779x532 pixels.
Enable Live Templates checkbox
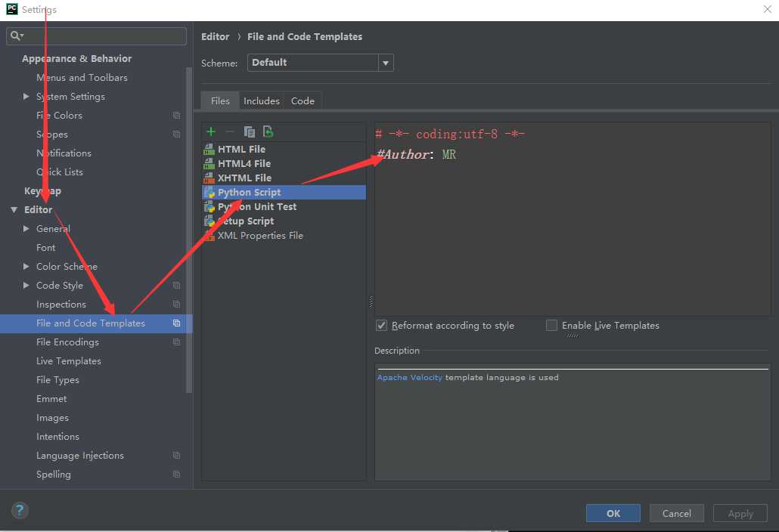(x=551, y=326)
